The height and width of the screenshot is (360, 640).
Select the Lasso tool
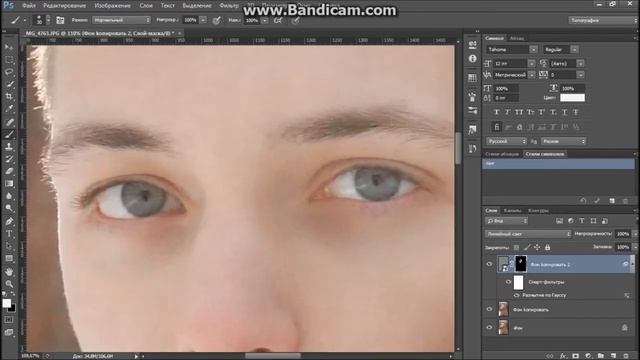click(x=9, y=72)
